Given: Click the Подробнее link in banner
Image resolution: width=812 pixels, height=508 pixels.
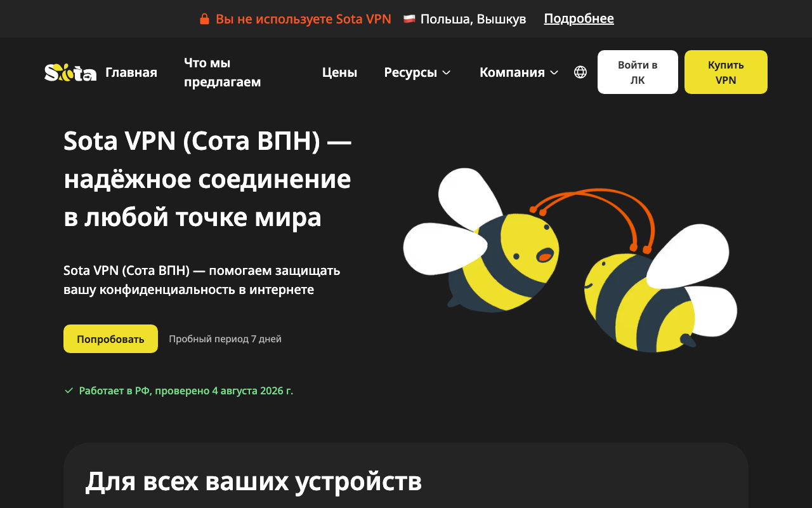Looking at the screenshot, I should click(x=579, y=19).
